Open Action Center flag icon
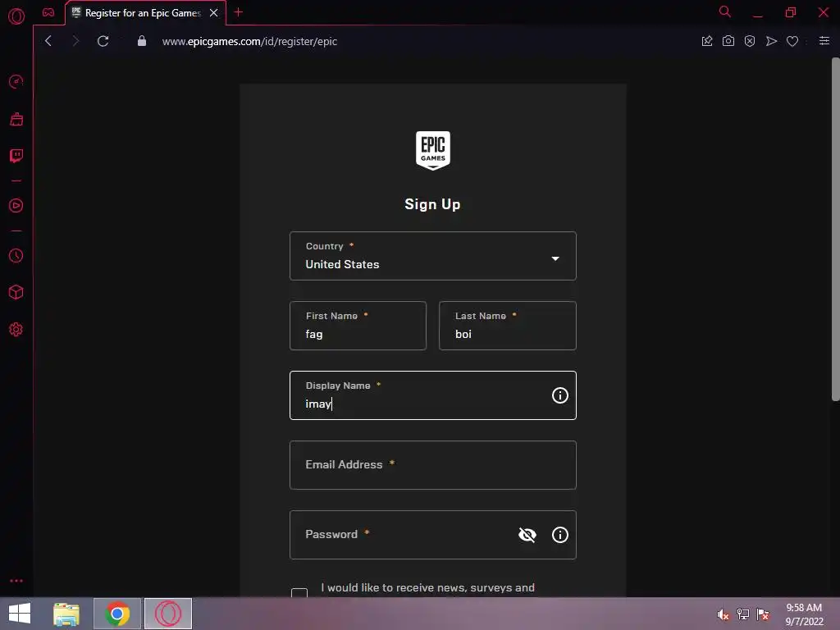Image resolution: width=840 pixels, height=630 pixels. tap(763, 614)
